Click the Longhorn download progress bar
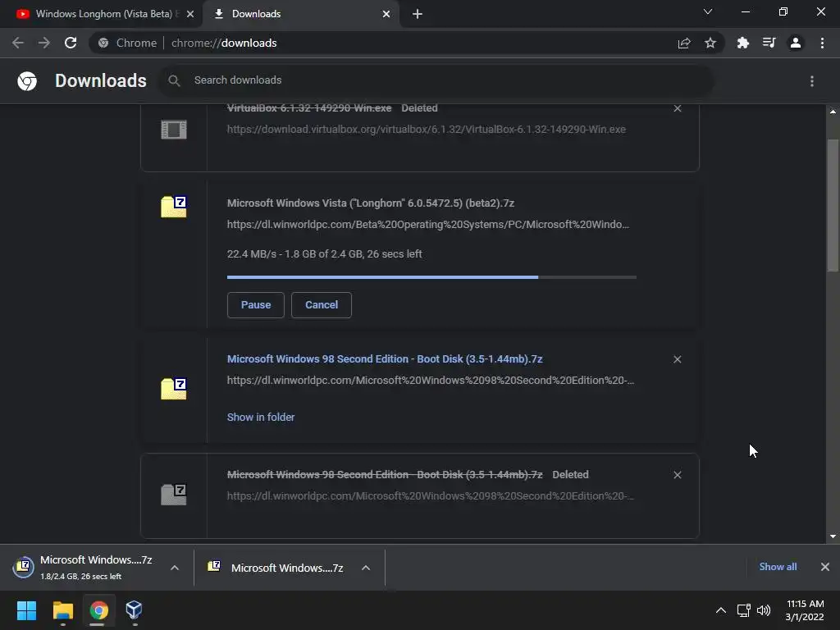The width and height of the screenshot is (840, 630). click(x=431, y=277)
